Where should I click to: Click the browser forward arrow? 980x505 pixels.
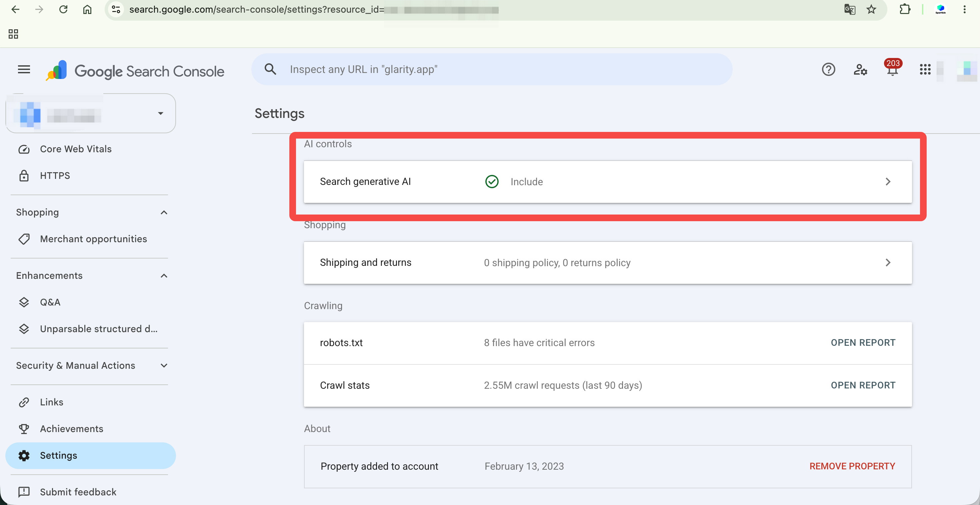tap(39, 10)
